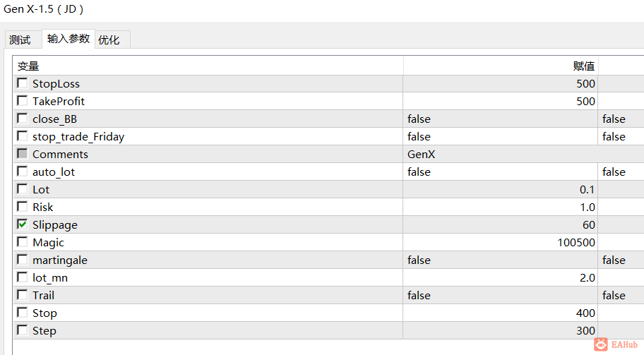Click the Lot value 0.1 cell
The width and height of the screenshot is (644, 355).
(501, 189)
